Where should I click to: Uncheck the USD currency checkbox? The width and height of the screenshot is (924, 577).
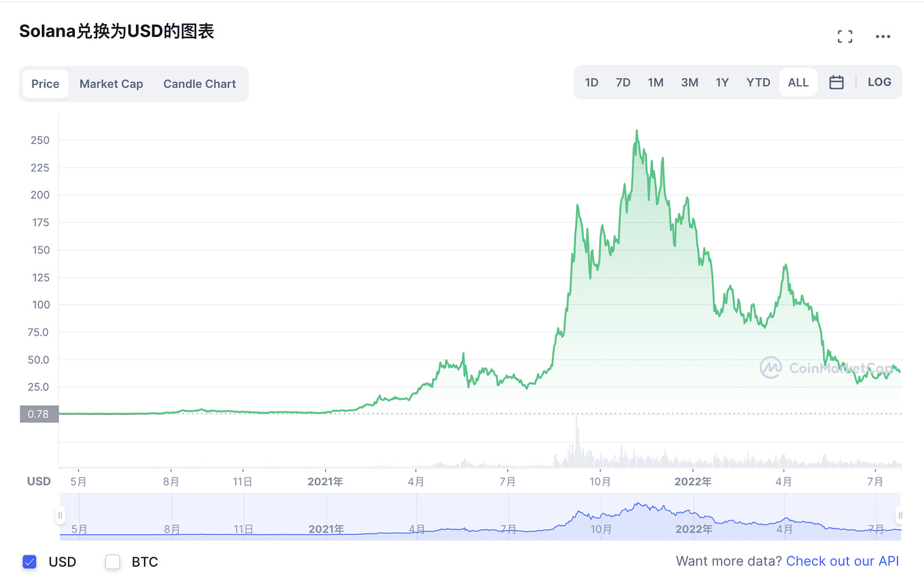click(29, 562)
